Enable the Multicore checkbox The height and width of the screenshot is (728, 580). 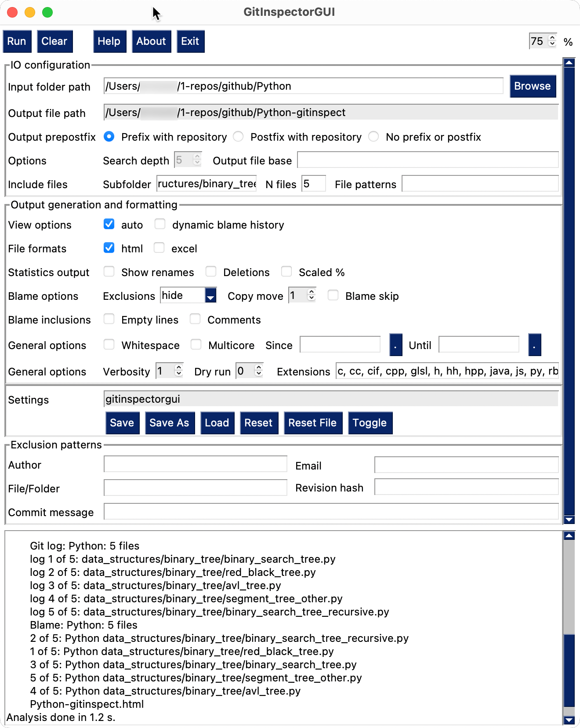pyautogui.click(x=196, y=345)
